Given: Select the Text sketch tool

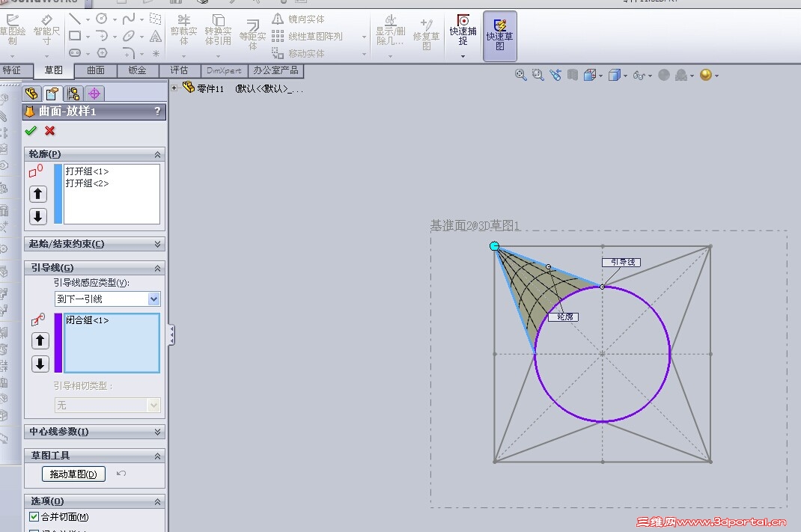Looking at the screenshot, I should [x=156, y=36].
